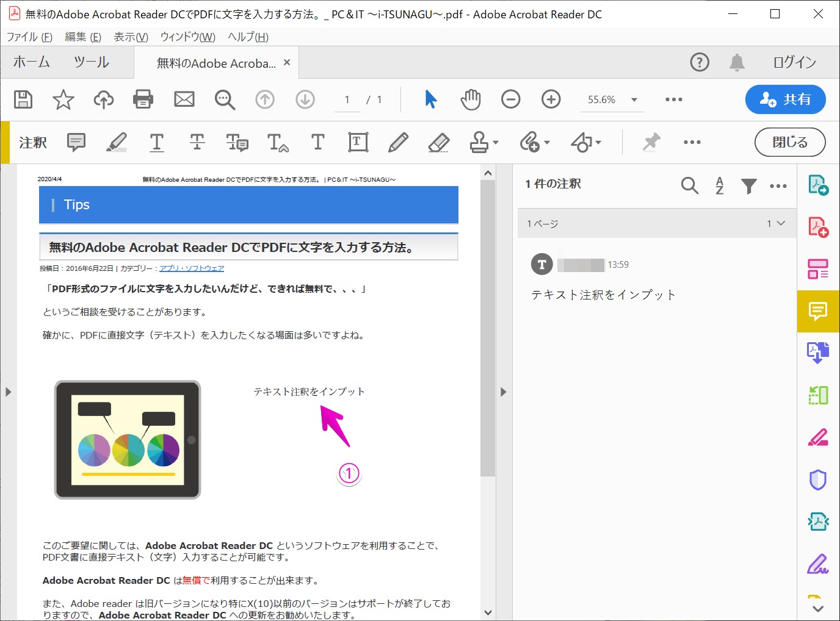The width and height of the screenshot is (840, 621).
Task: Open comments list options ellipsis
Action: pos(778,186)
